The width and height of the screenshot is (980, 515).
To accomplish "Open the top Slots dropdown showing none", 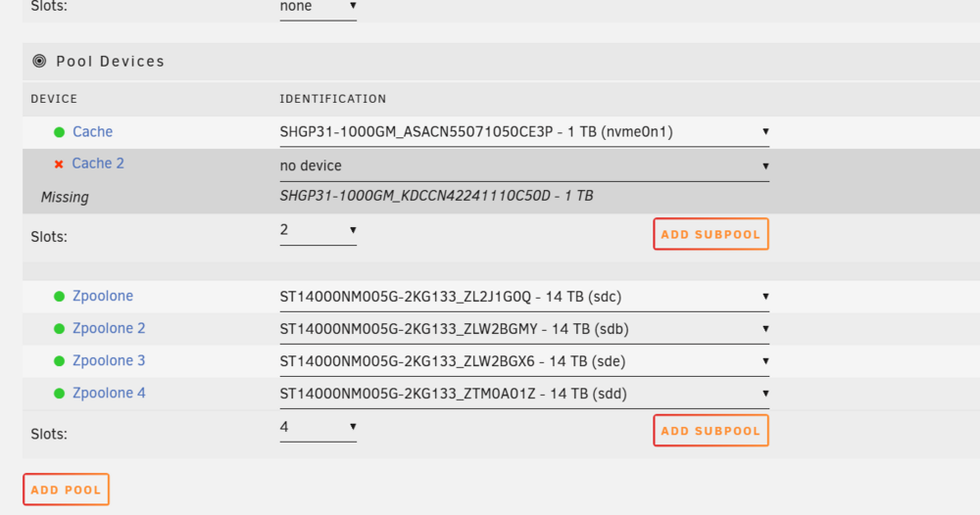I will coord(318,8).
